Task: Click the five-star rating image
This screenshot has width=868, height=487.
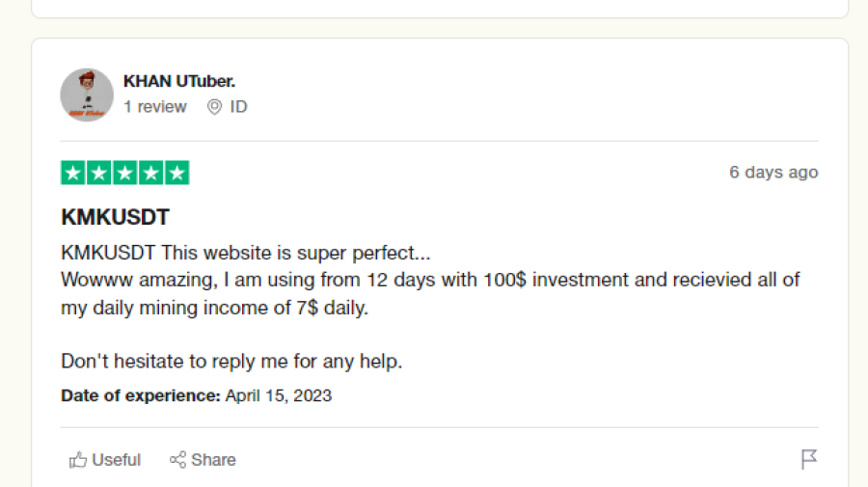Action: click(x=125, y=173)
